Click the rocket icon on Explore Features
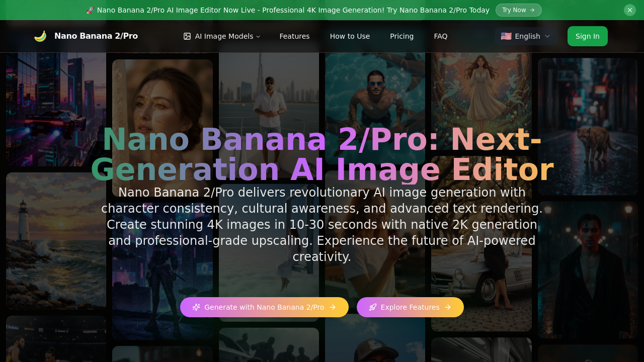This screenshot has width=644, height=362. [x=373, y=307]
